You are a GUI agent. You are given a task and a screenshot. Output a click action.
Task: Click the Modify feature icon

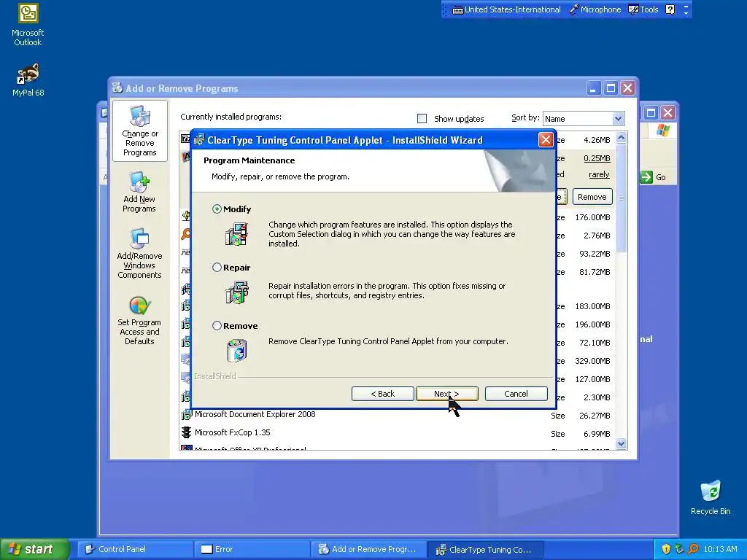237,234
